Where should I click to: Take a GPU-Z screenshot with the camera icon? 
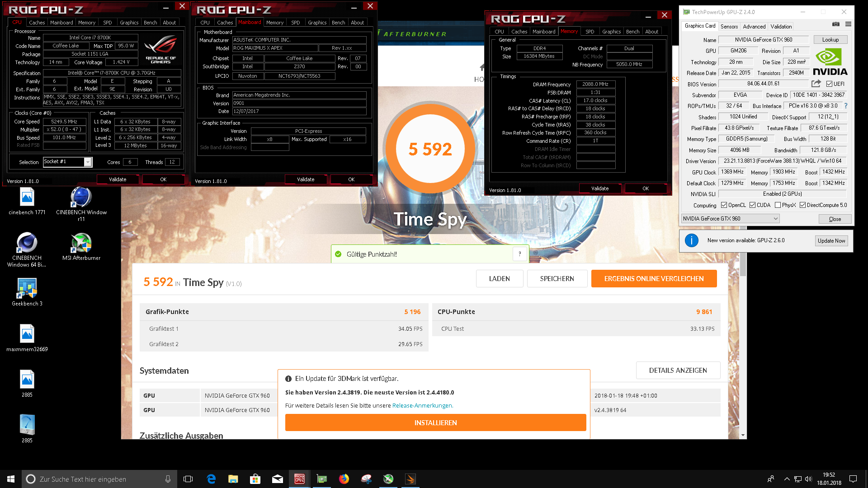tap(836, 24)
